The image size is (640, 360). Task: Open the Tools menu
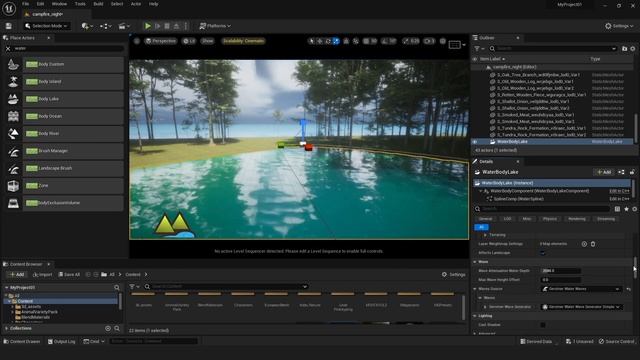click(80, 4)
